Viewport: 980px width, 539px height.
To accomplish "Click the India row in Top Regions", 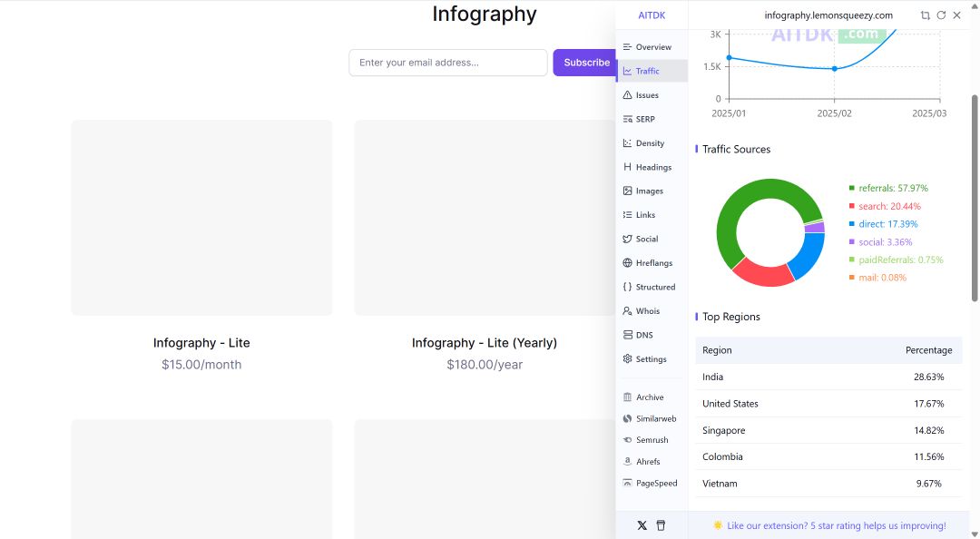I will point(828,377).
